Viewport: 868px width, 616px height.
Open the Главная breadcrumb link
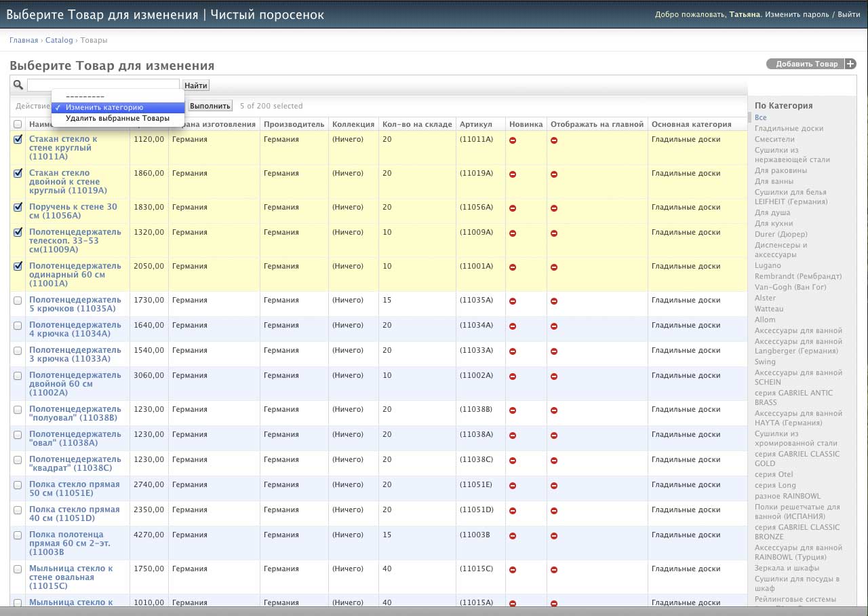[x=24, y=40]
